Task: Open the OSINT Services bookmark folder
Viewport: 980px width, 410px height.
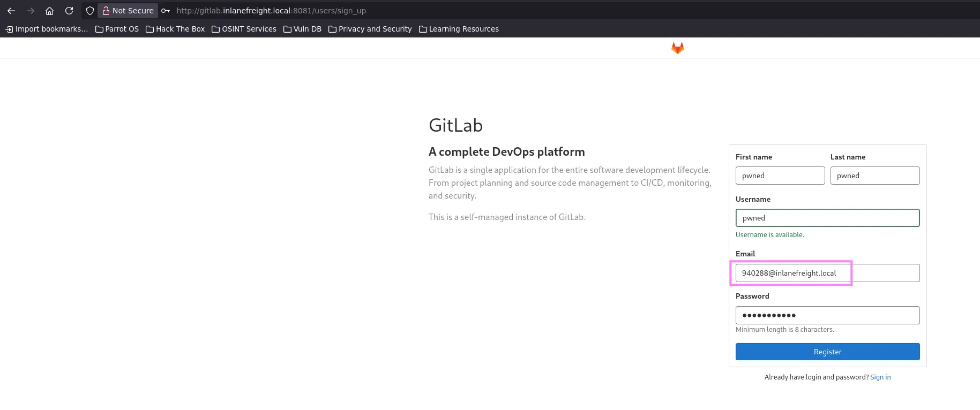Action: pyautogui.click(x=244, y=29)
